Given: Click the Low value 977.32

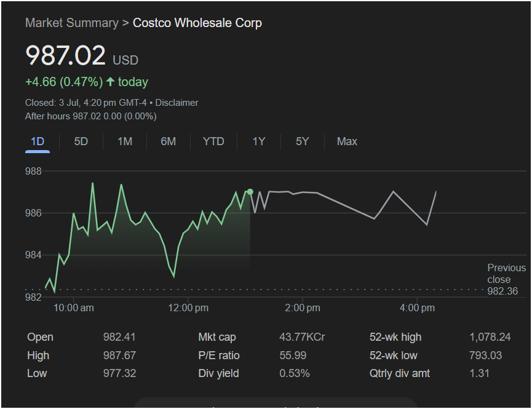Looking at the screenshot, I should [x=119, y=373].
